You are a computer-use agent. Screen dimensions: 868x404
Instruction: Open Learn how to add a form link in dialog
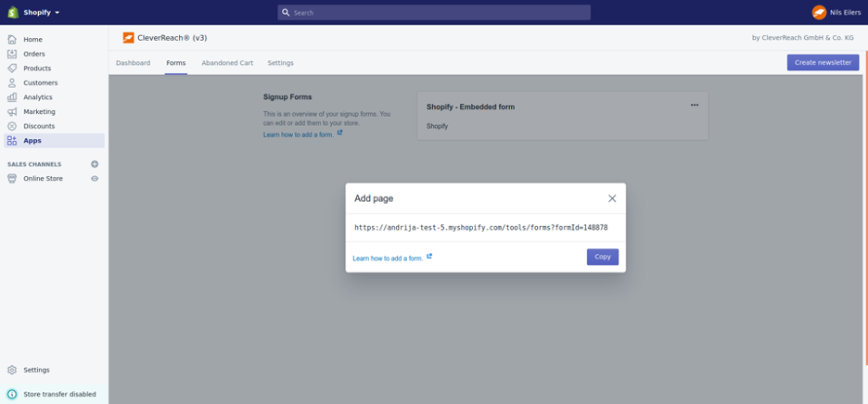point(388,258)
